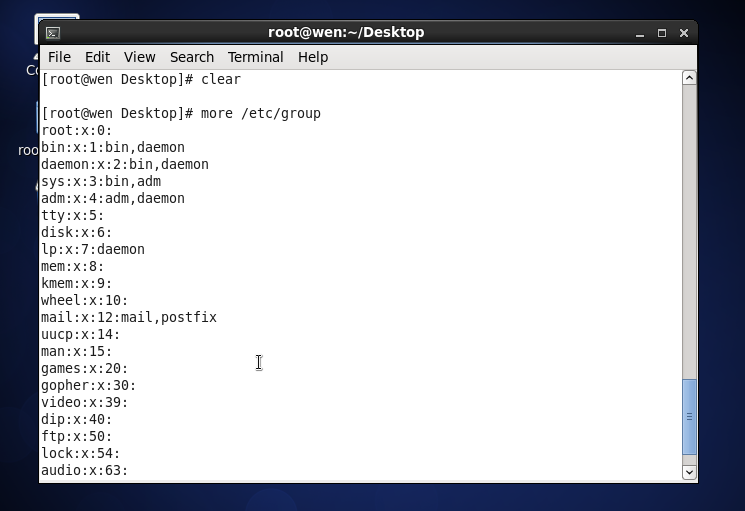Minimize the root@wen terminal window
This screenshot has width=745, height=511.
point(640,33)
